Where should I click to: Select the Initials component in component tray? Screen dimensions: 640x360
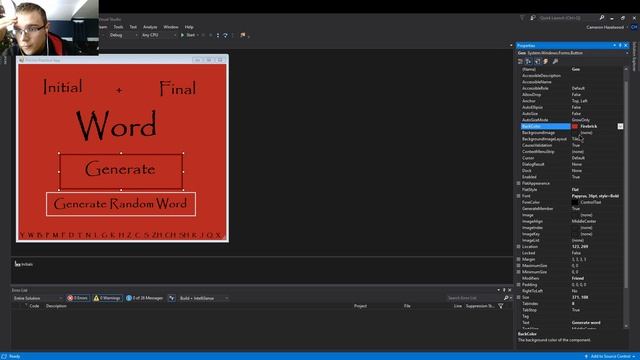pos(24,264)
